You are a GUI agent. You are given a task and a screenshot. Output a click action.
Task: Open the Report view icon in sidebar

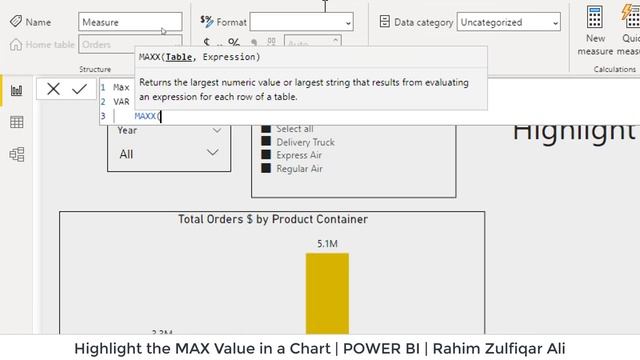point(16,90)
